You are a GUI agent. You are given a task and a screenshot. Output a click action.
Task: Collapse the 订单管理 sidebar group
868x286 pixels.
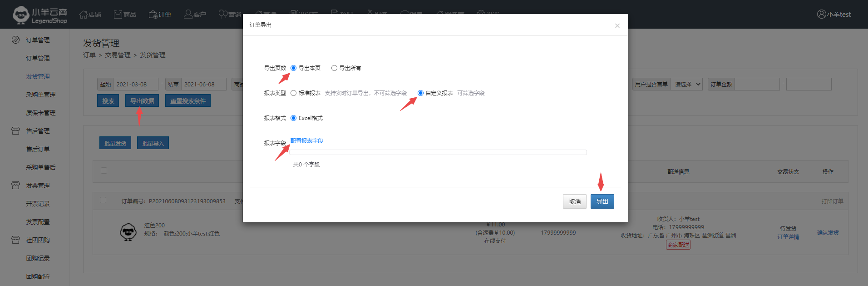click(x=37, y=40)
